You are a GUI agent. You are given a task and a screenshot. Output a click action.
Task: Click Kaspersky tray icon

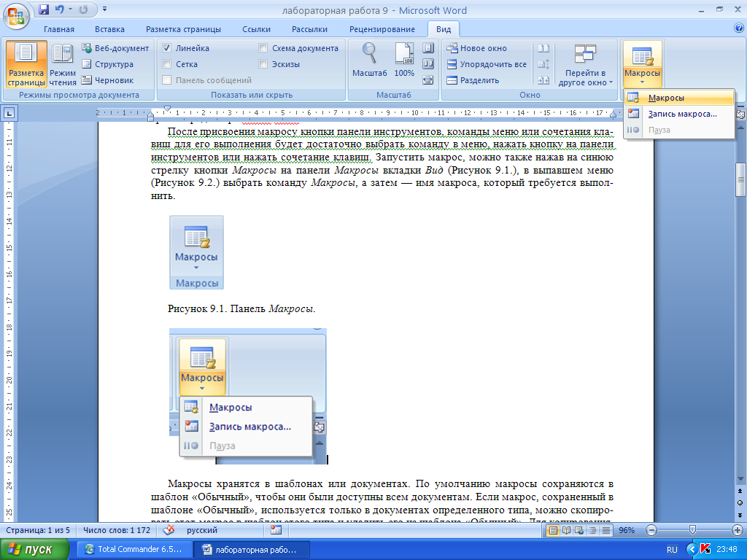pyautogui.click(x=706, y=550)
